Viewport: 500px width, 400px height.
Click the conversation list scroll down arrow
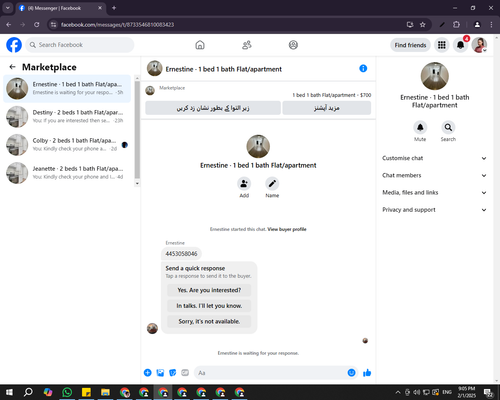click(x=137, y=184)
